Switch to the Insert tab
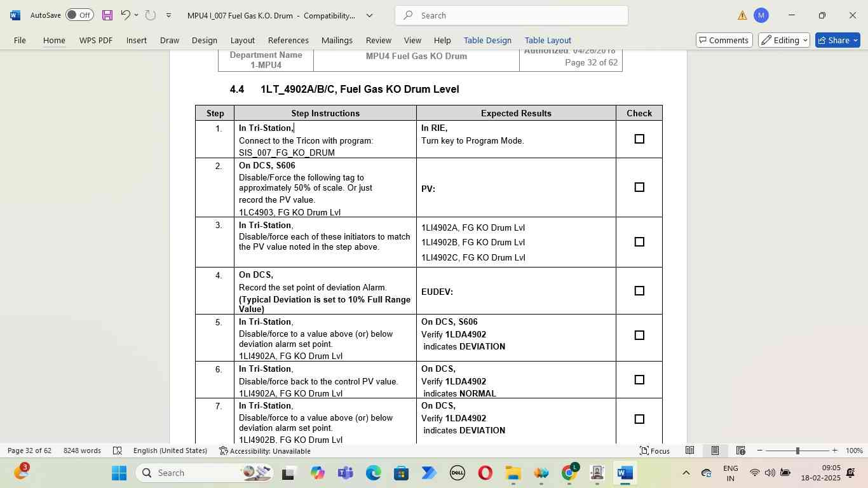 tap(136, 40)
